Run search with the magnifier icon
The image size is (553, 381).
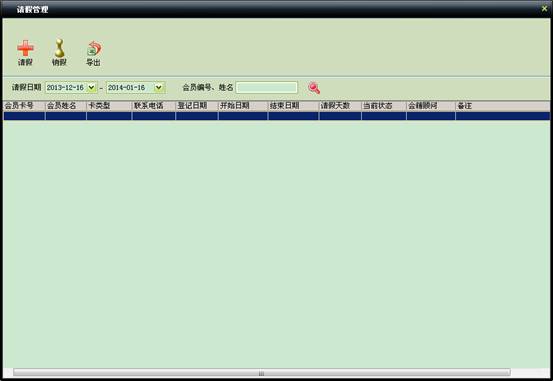314,88
